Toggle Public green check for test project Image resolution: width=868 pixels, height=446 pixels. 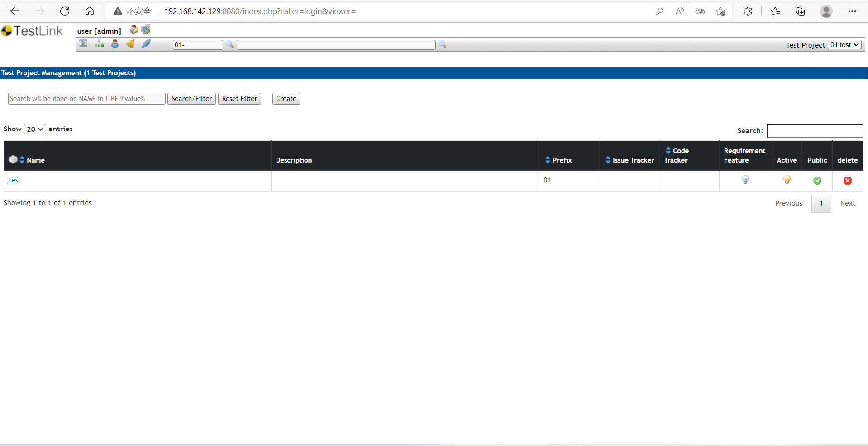817,181
